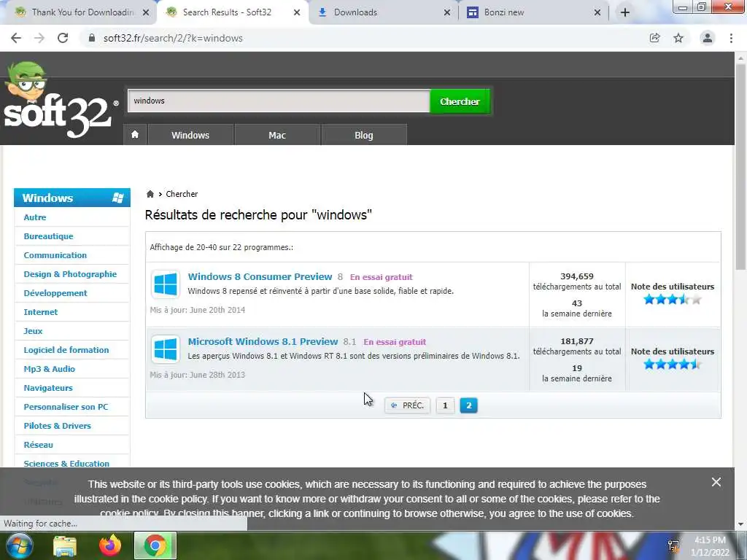Close the Bonzi new tab
Image resolution: width=747 pixels, height=560 pixels.
coord(597,12)
